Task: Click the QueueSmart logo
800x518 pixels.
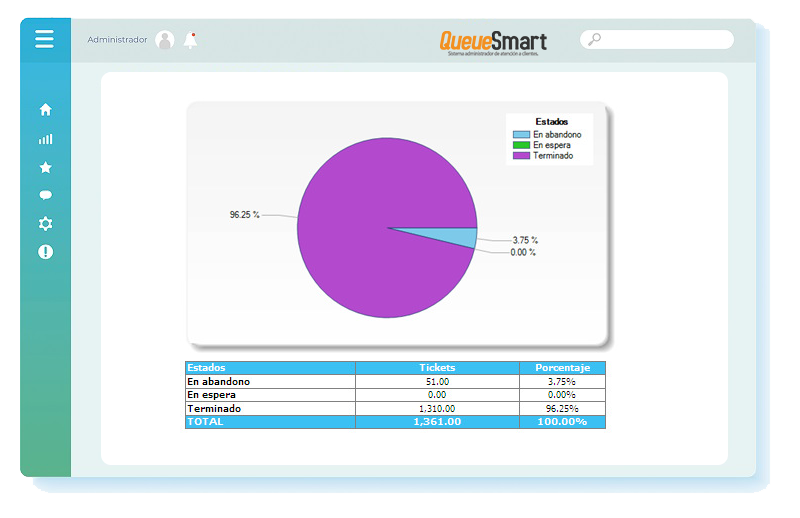Action: (493, 42)
